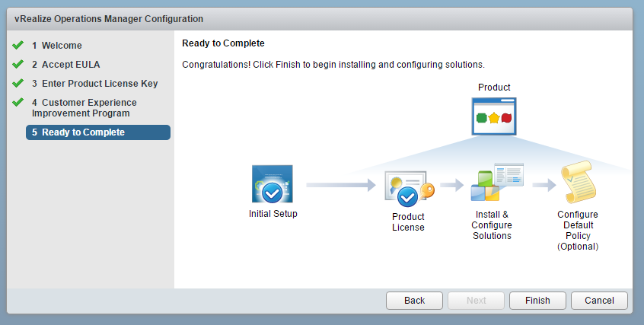
Task: Click the Install & Configure Solutions icon
Action: click(x=497, y=182)
